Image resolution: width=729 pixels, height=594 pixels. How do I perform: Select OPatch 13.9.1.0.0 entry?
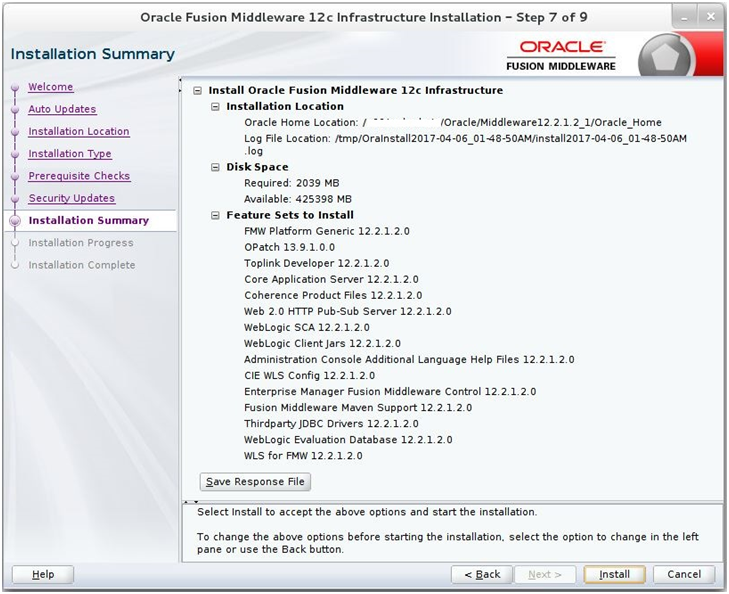coord(289,247)
